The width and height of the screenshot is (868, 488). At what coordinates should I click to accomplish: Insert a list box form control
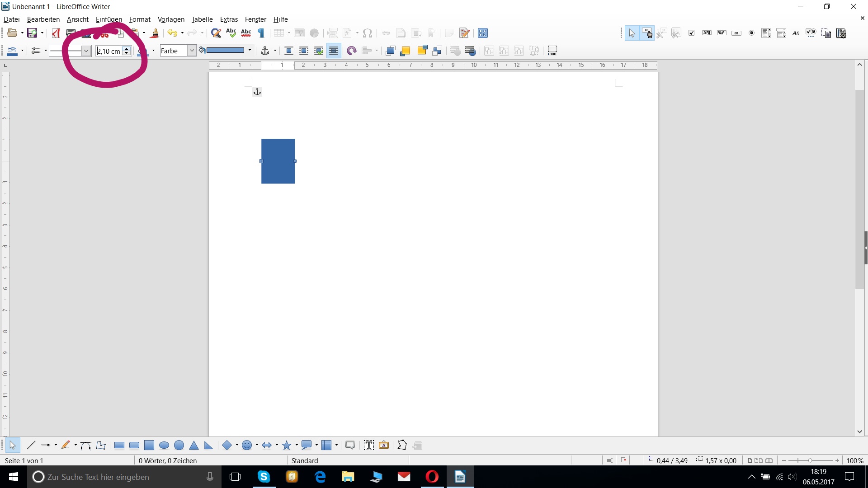pyautogui.click(x=766, y=33)
